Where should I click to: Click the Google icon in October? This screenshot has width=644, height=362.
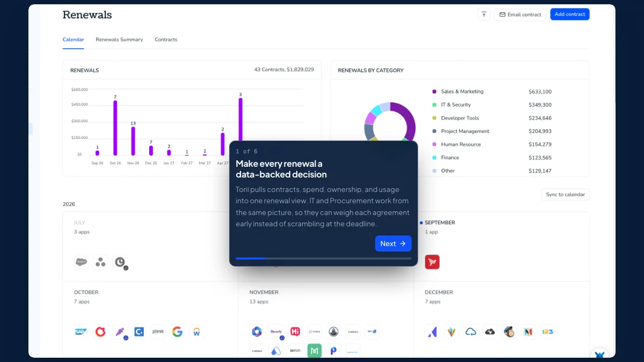pos(178,332)
